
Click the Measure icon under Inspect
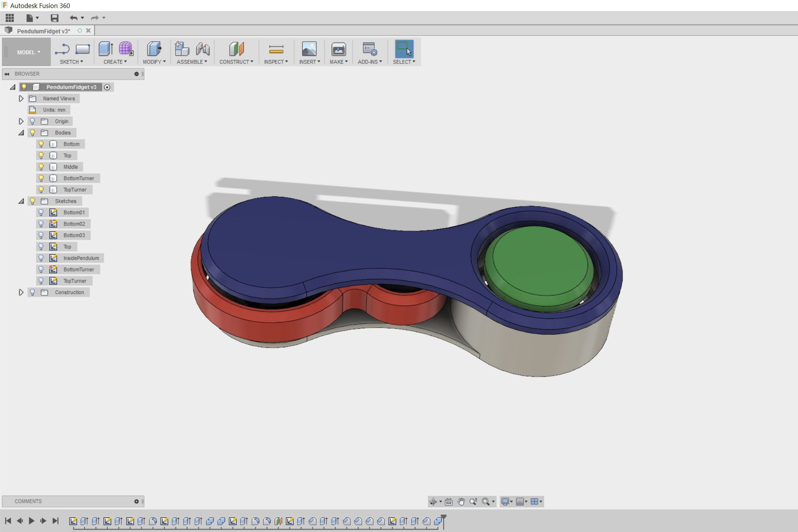point(276,49)
